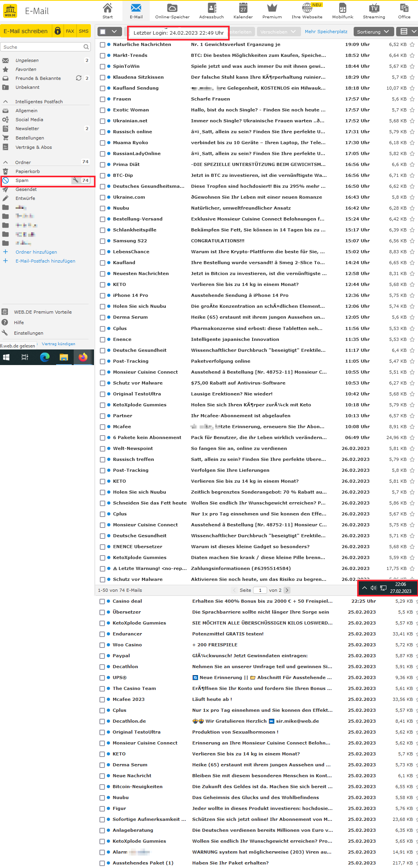Open the Verschieben dropdown
This screenshot has width=418, height=868.
click(278, 32)
